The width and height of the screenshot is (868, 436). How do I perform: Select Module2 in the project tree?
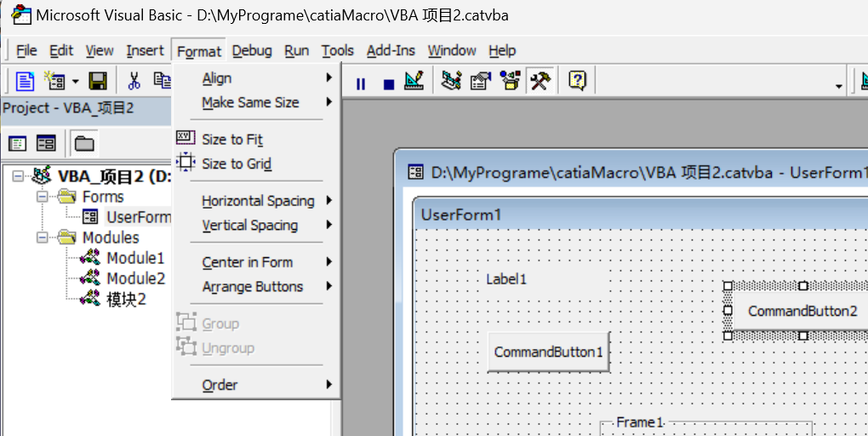click(135, 278)
